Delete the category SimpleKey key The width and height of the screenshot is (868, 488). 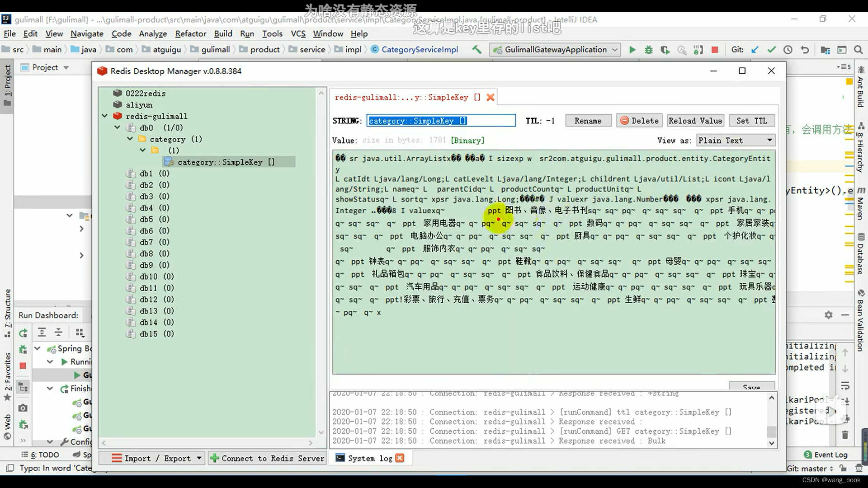tap(639, 121)
